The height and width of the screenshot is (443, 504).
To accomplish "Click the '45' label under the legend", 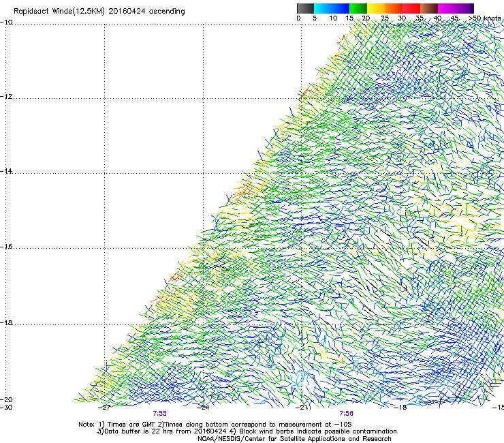I will pyautogui.click(x=454, y=18).
